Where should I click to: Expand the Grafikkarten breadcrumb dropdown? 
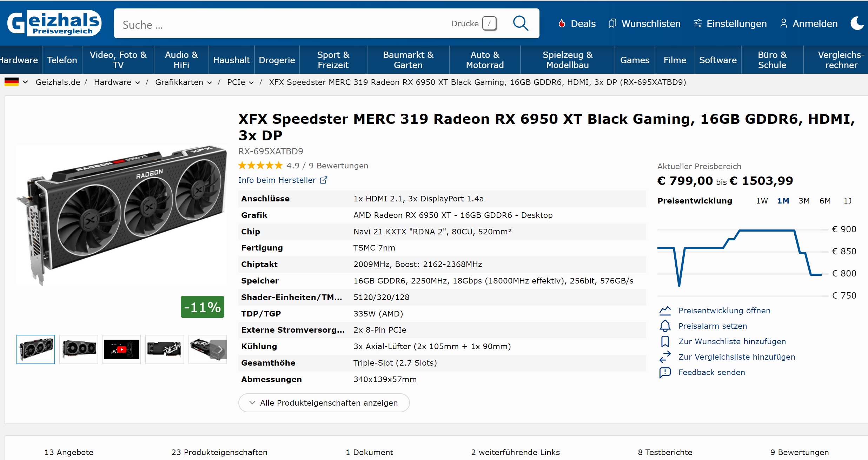pyautogui.click(x=210, y=82)
